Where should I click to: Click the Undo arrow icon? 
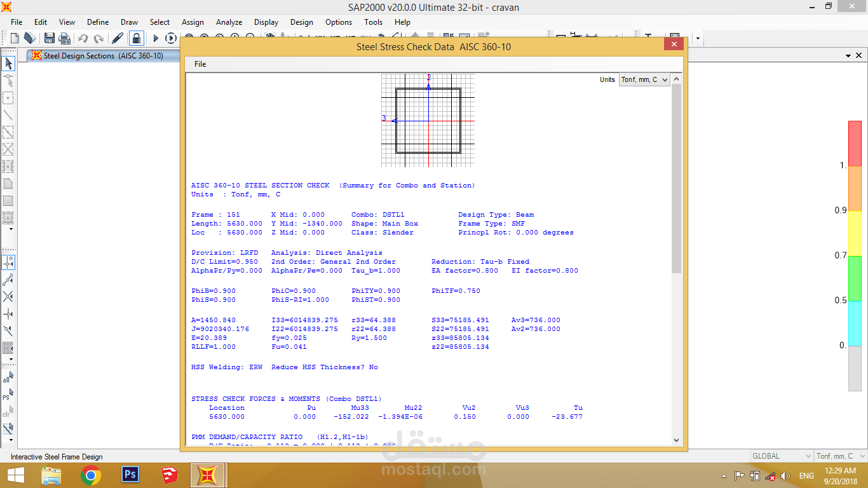click(x=83, y=38)
